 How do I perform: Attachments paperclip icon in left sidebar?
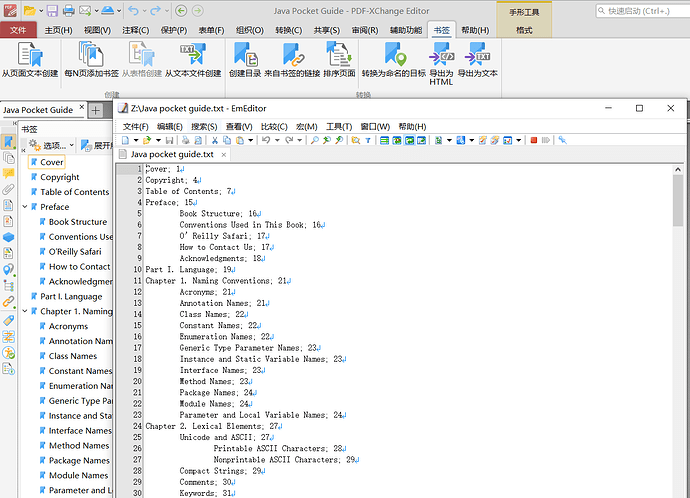click(x=8, y=189)
